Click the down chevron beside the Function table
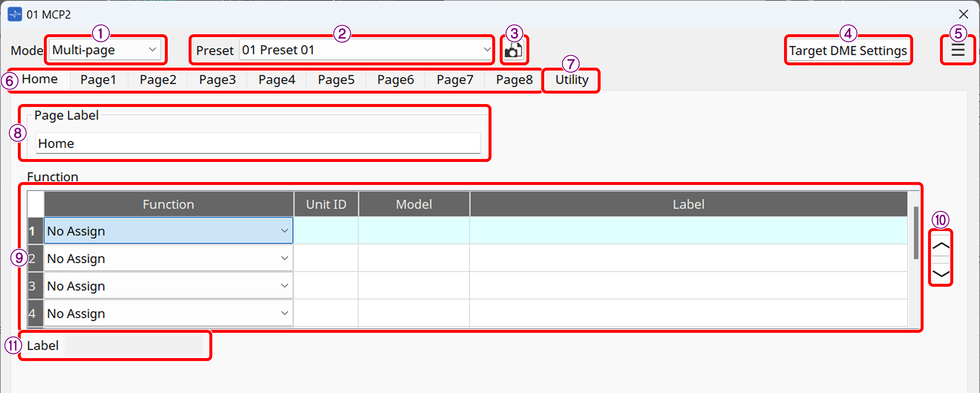Image resolution: width=980 pixels, height=393 pixels. (940, 273)
